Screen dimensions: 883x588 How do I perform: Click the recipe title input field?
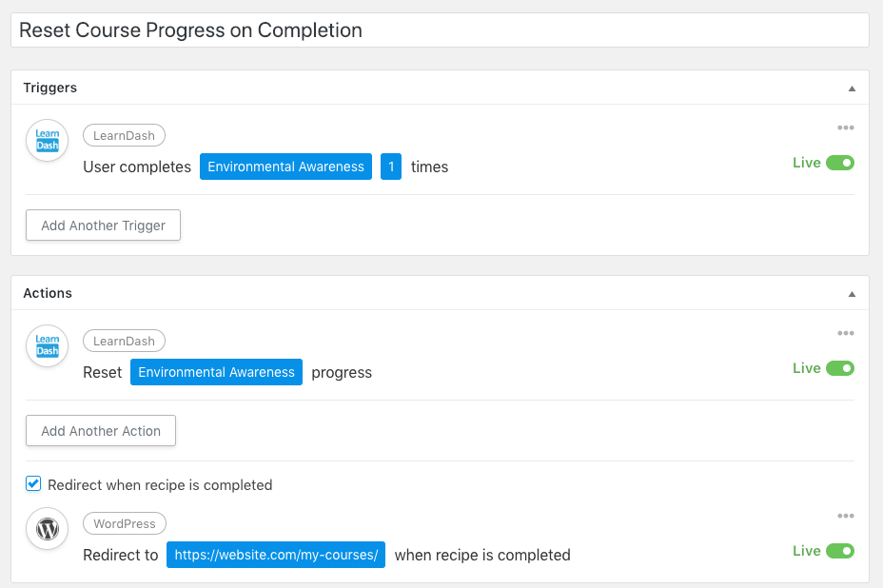coord(440,30)
